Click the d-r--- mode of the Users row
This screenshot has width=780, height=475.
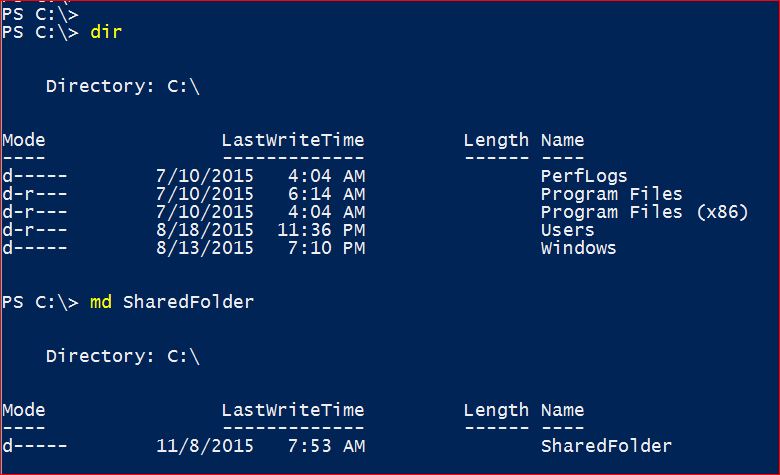34,230
